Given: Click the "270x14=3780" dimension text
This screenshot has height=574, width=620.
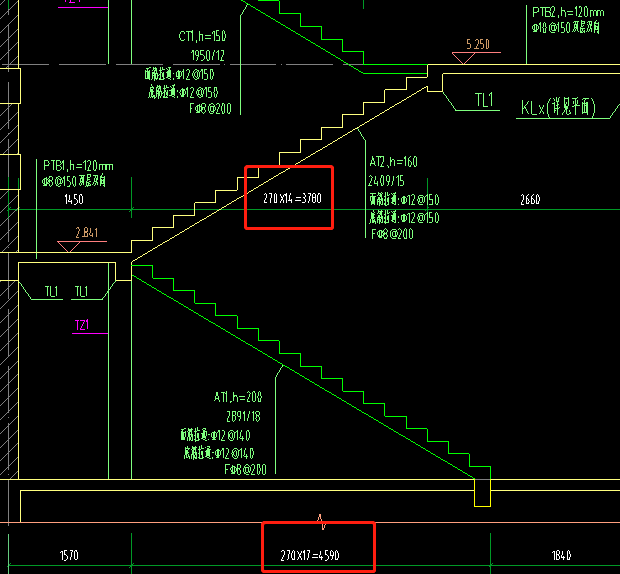Looking at the screenshot, I should click(x=292, y=198).
